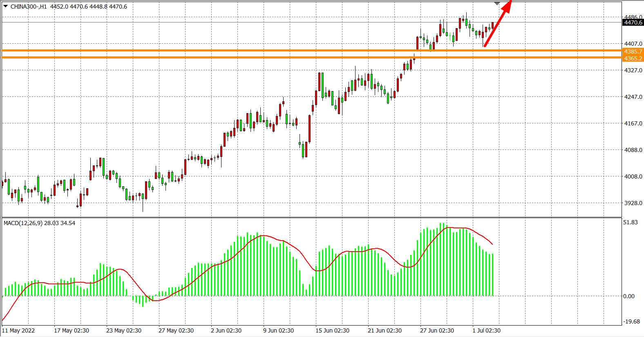
Task: Click the 0.00 MACD zero level label
Action: [628, 296]
